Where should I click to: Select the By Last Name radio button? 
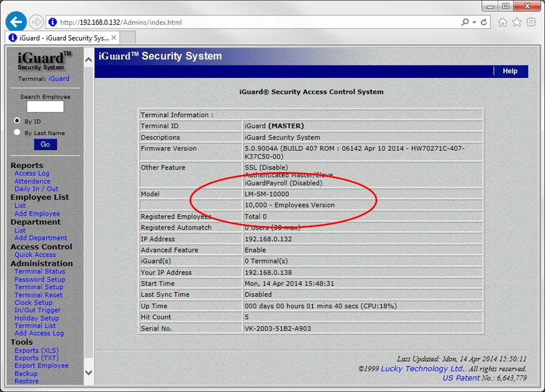coord(17,133)
